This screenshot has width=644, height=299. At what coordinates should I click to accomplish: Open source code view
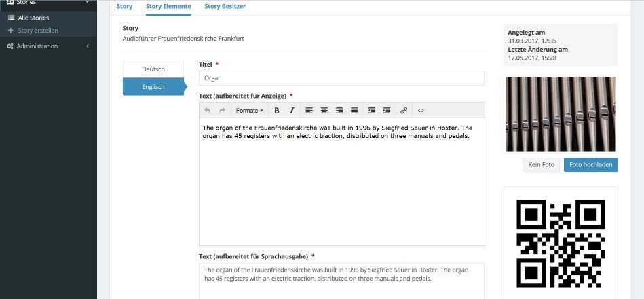click(x=421, y=111)
